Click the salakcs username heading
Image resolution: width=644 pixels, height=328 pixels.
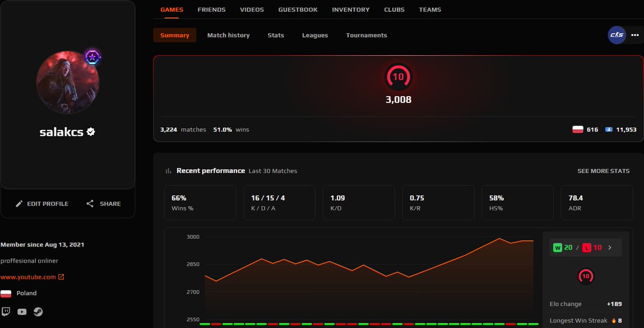pos(62,132)
